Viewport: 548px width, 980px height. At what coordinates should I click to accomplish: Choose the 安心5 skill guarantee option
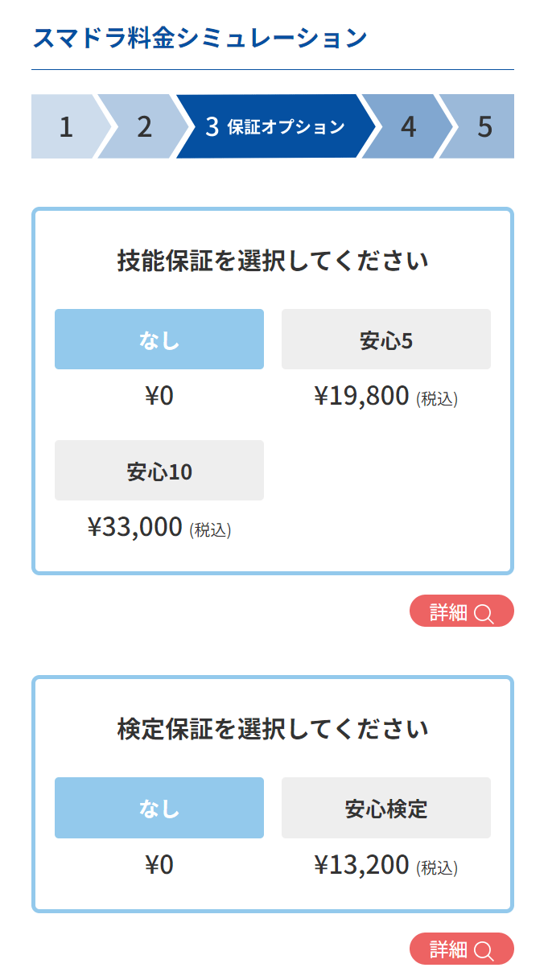[x=386, y=340]
